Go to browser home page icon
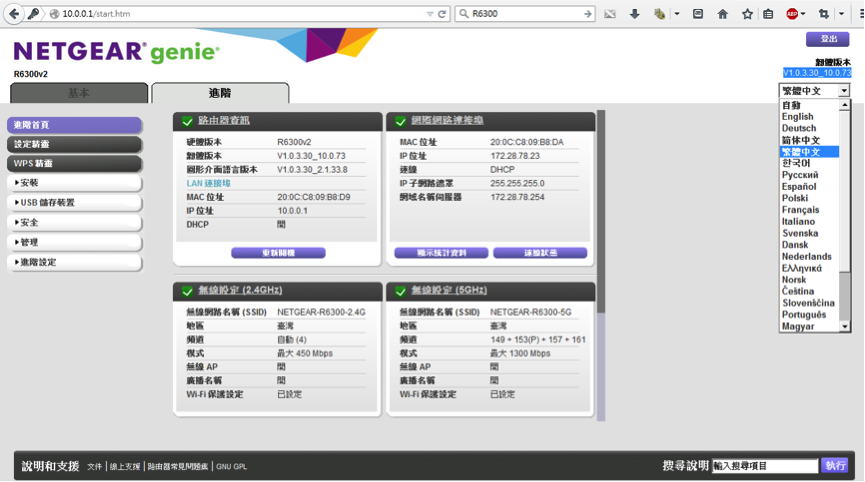This screenshot has height=482, width=865. pos(723,14)
